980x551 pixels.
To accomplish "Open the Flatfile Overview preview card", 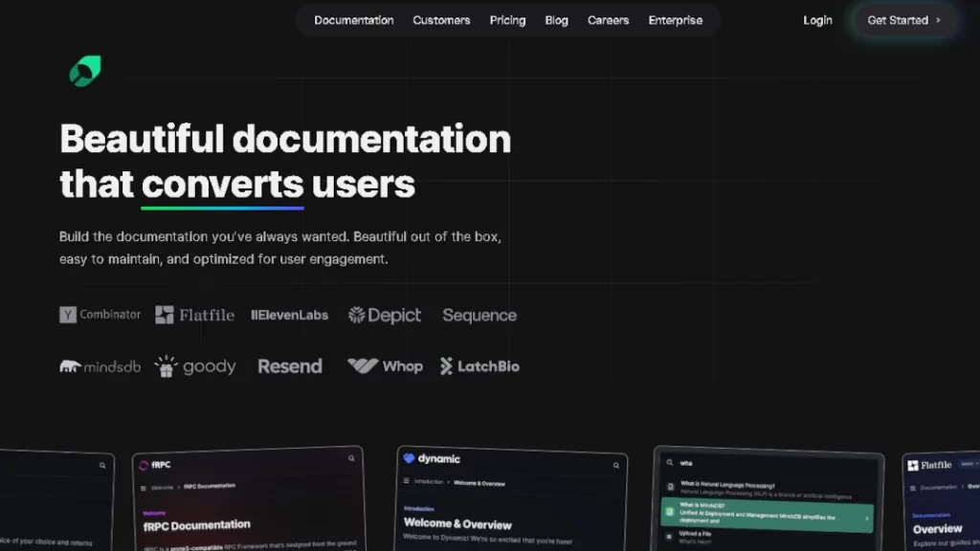I will [942, 501].
